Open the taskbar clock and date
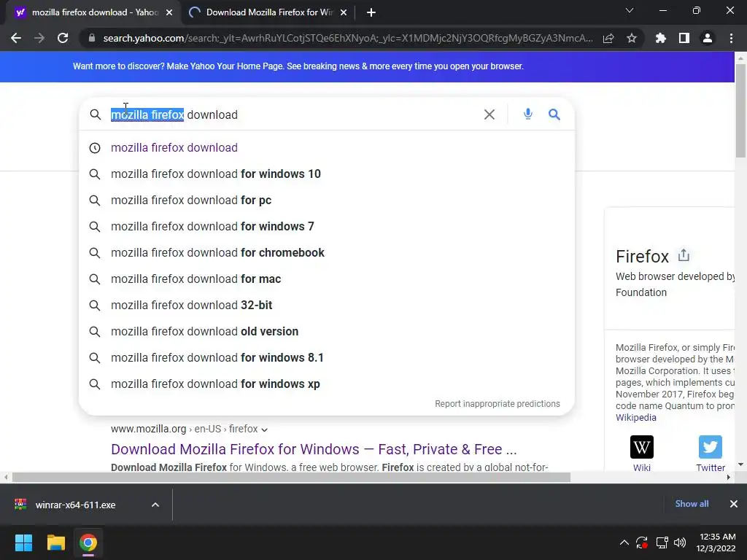The width and height of the screenshot is (747, 560). pyautogui.click(x=718, y=542)
